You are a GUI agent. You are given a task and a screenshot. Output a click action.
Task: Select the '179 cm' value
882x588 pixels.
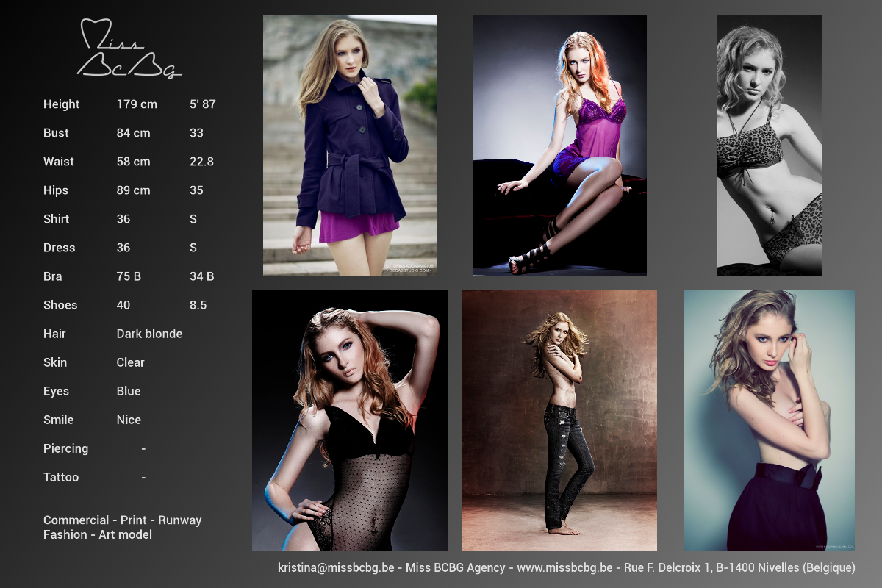137,104
